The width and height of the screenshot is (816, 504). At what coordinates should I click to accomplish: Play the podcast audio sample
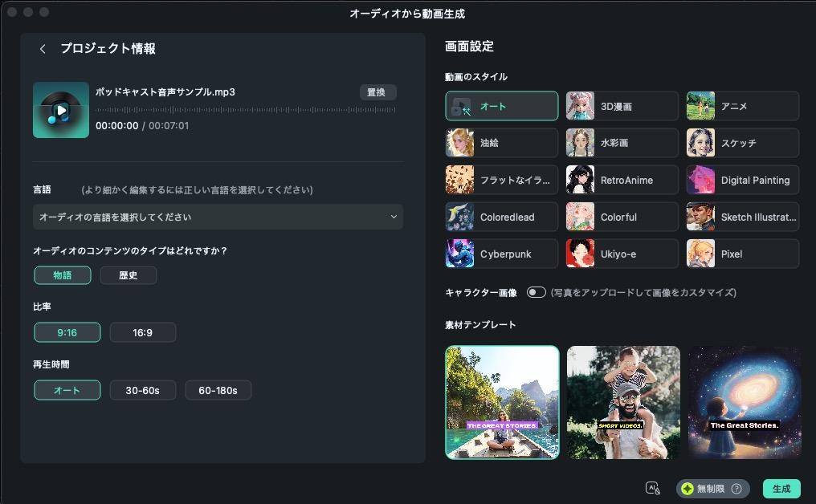point(60,109)
